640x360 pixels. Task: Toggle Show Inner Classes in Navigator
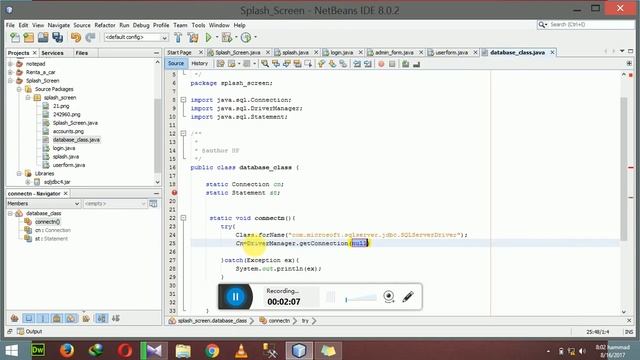71,318
